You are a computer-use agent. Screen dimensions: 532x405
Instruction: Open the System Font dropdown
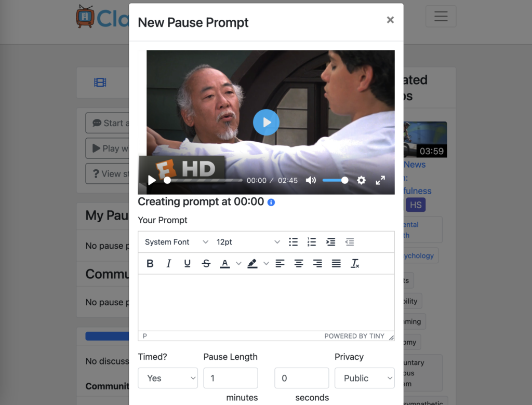(176, 242)
